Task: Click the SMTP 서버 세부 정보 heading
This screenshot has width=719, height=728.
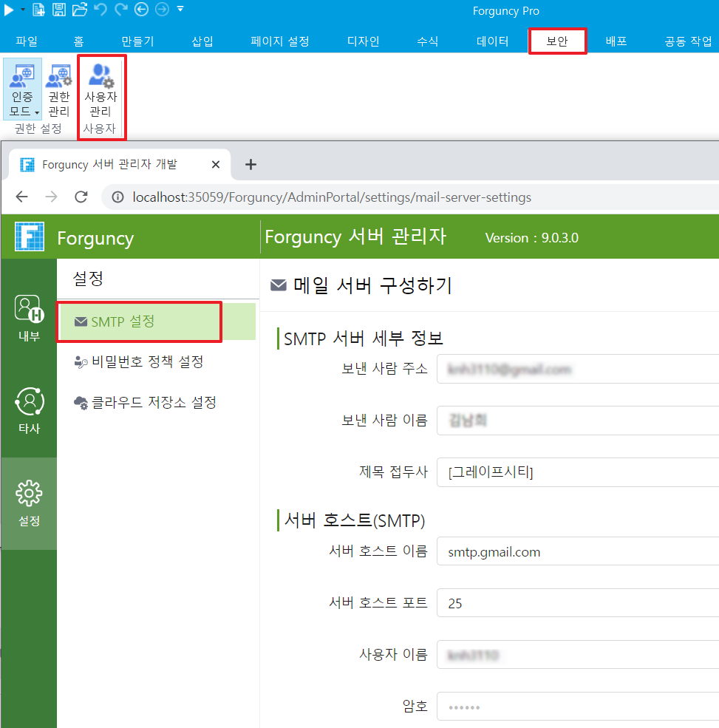Action: [x=364, y=339]
